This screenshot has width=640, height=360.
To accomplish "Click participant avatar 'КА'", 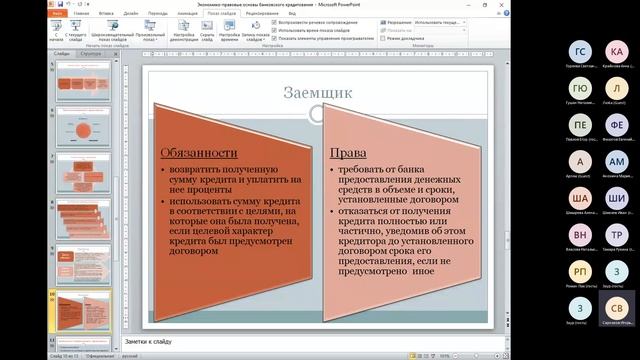I will [617, 51].
